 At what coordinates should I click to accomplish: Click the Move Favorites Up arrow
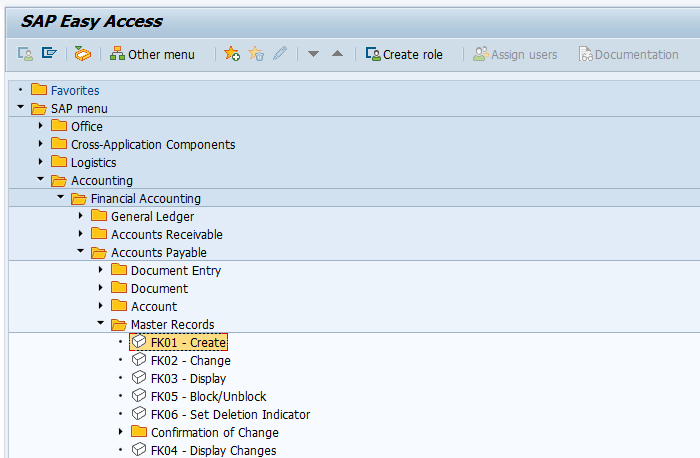tap(338, 54)
